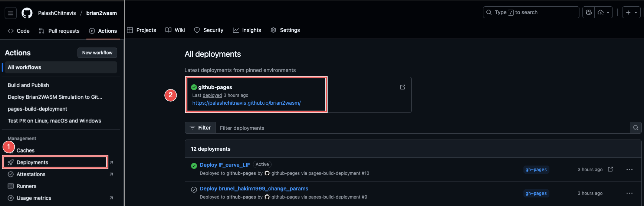Click external arrow beside Attestations

click(111, 174)
